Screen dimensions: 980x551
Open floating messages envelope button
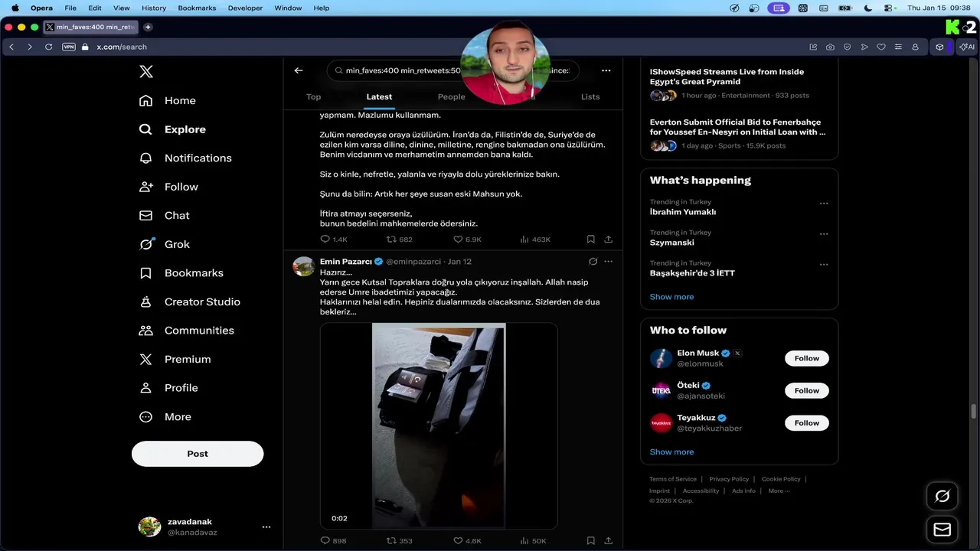pyautogui.click(x=942, y=530)
